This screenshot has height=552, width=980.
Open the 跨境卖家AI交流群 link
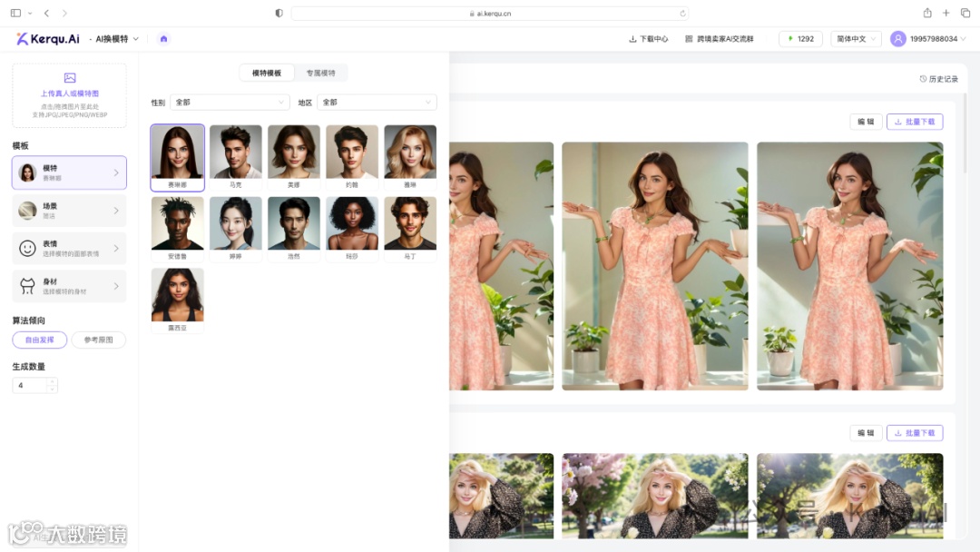[720, 39]
